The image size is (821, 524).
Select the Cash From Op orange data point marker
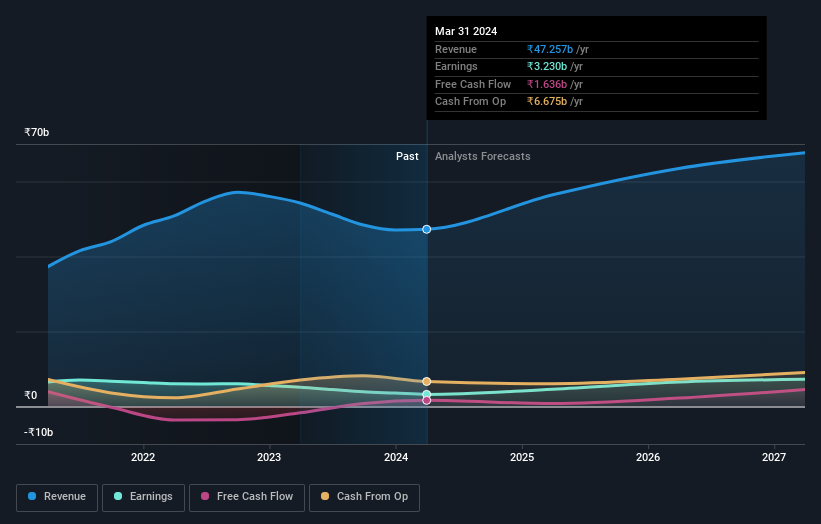tap(427, 382)
